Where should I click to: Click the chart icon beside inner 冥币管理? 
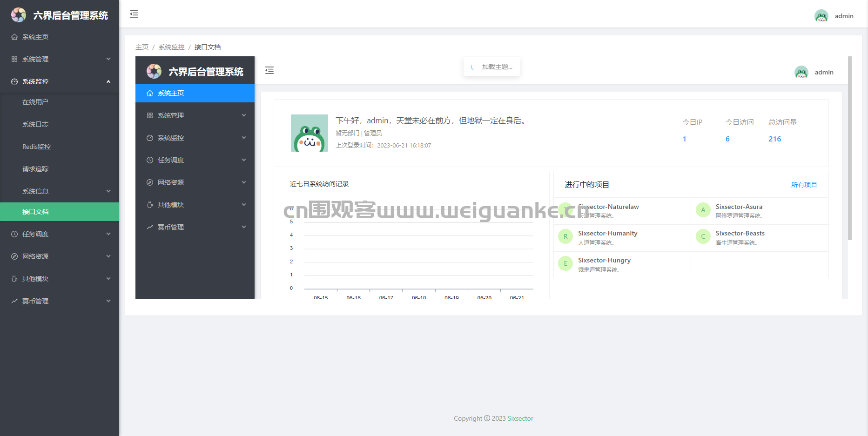150,227
